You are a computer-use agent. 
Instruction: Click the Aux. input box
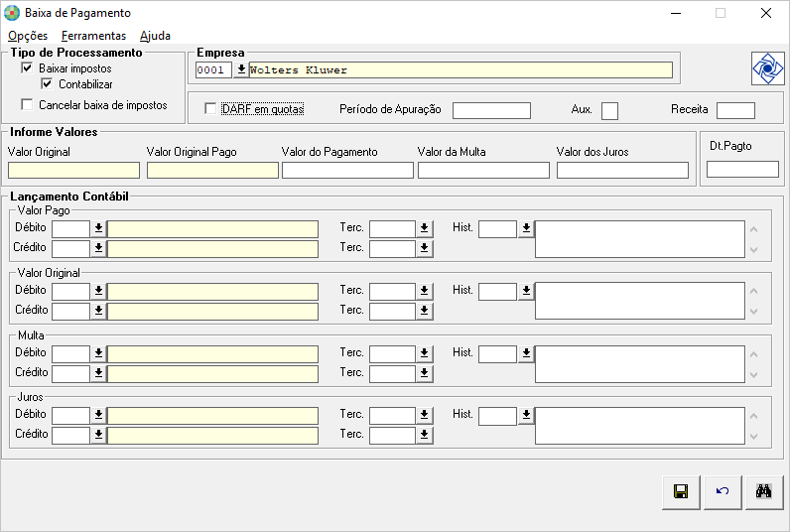click(x=609, y=110)
